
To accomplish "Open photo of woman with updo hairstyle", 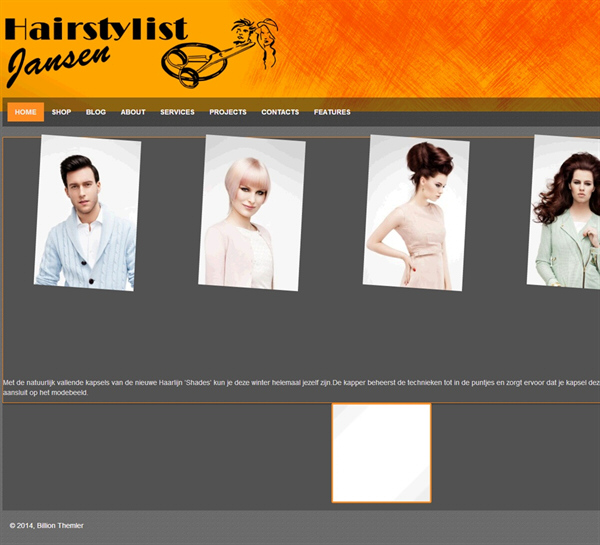I will click(416, 213).
